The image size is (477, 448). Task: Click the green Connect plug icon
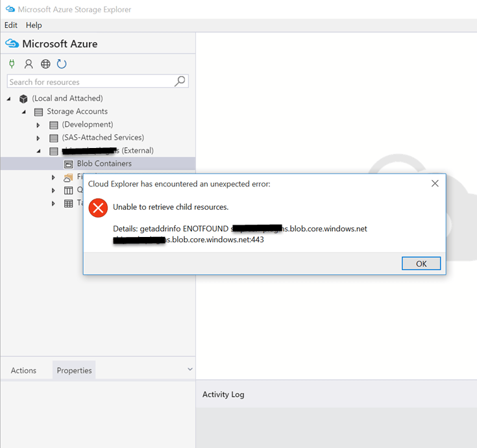click(12, 64)
